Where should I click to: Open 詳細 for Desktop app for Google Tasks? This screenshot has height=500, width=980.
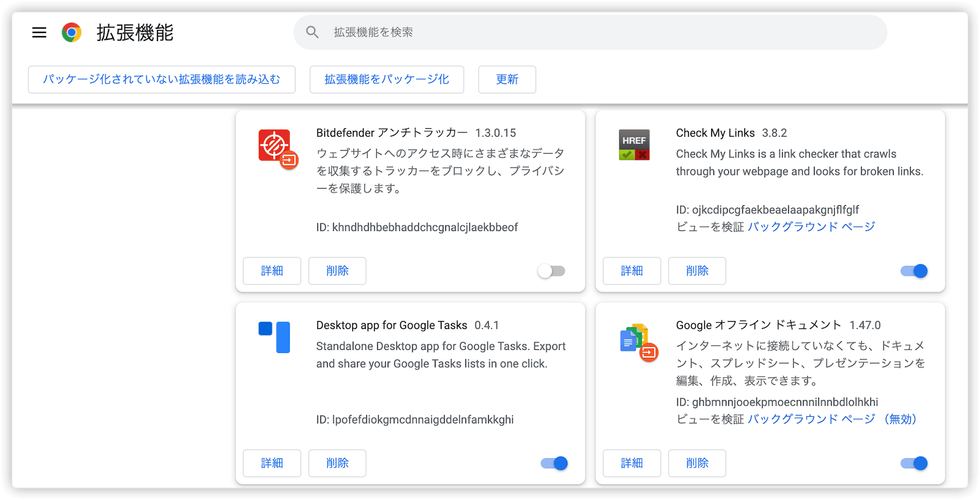click(272, 463)
